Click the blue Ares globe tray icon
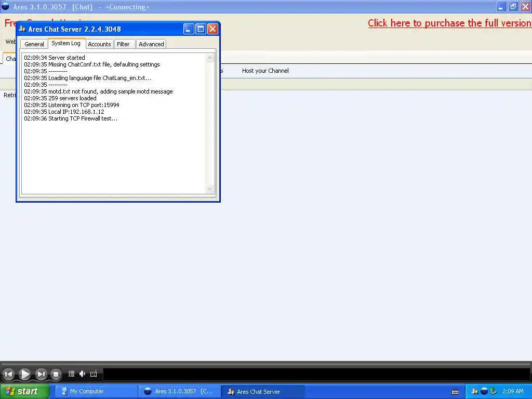This screenshot has height=399, width=532. [x=484, y=392]
